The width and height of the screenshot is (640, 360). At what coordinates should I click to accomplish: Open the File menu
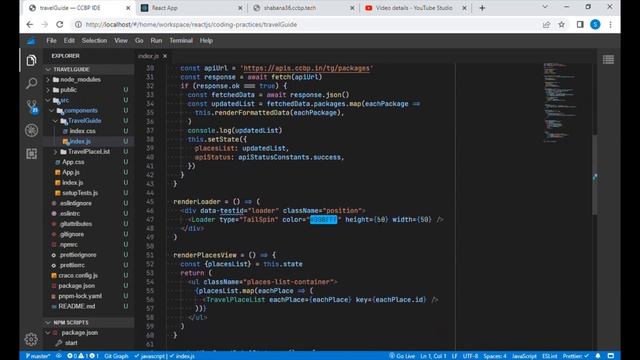click(51, 41)
